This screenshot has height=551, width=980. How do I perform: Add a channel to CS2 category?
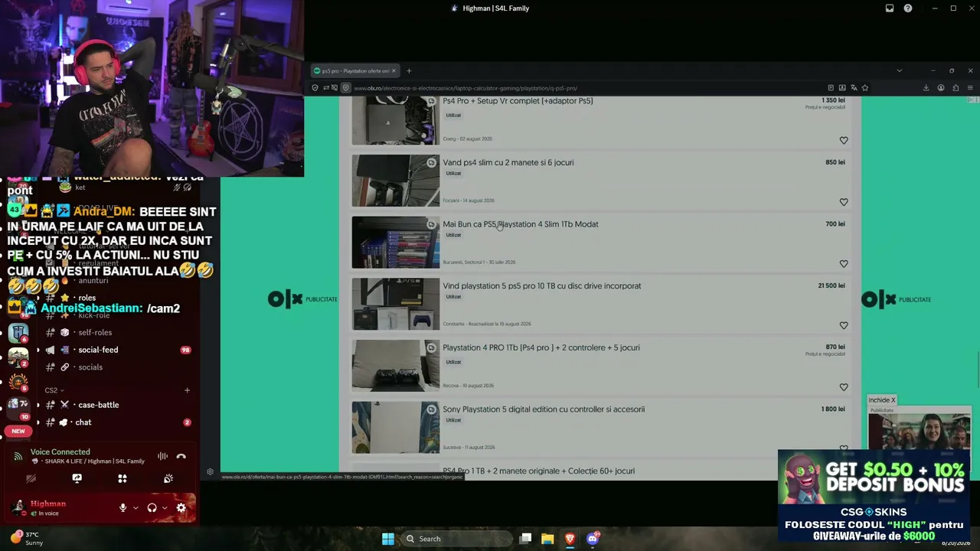coord(187,390)
